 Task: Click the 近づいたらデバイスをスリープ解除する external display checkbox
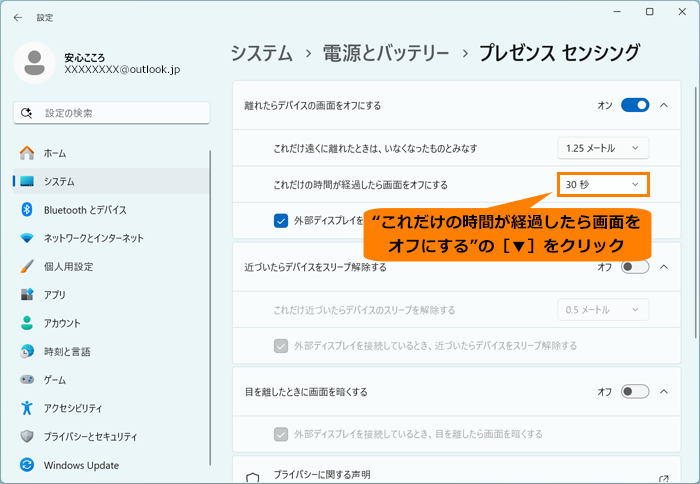coord(281,346)
